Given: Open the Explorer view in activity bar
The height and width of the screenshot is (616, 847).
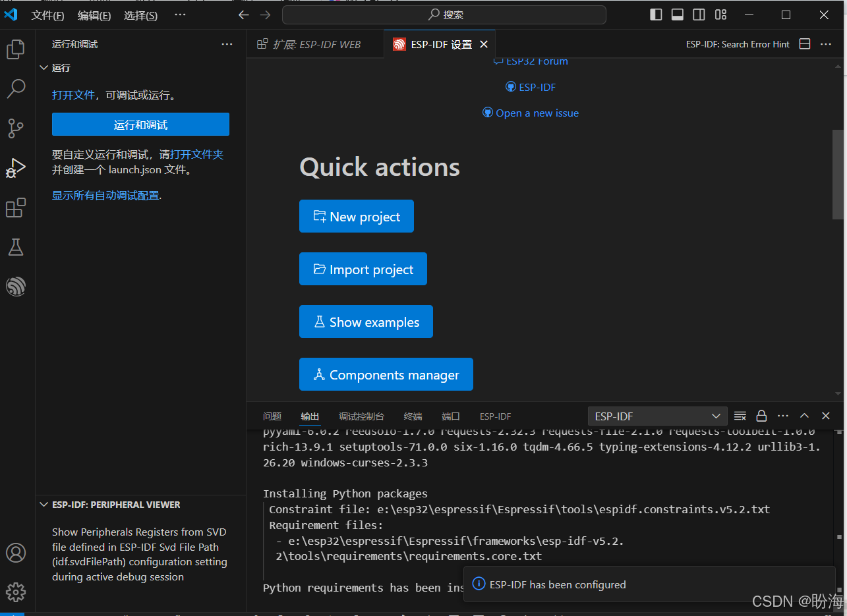Looking at the screenshot, I should pos(16,49).
